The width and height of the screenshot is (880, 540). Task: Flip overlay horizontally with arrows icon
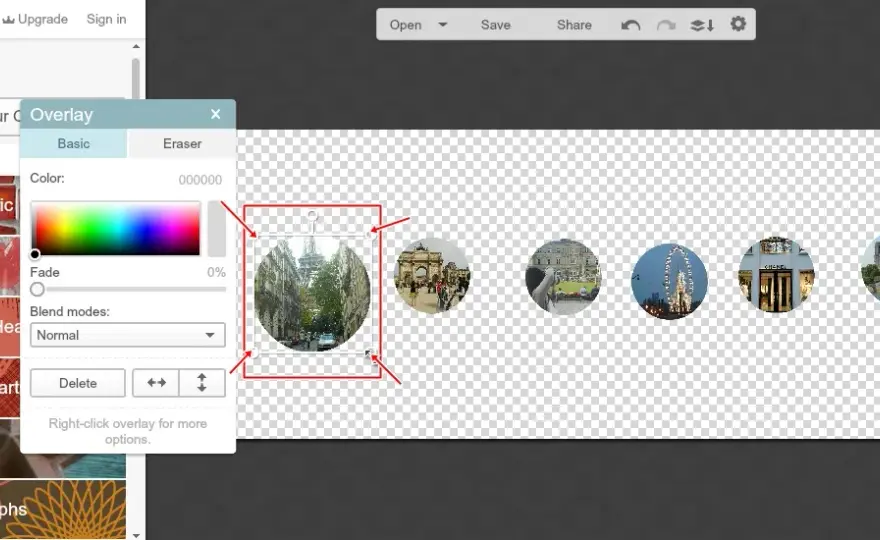click(x=156, y=383)
